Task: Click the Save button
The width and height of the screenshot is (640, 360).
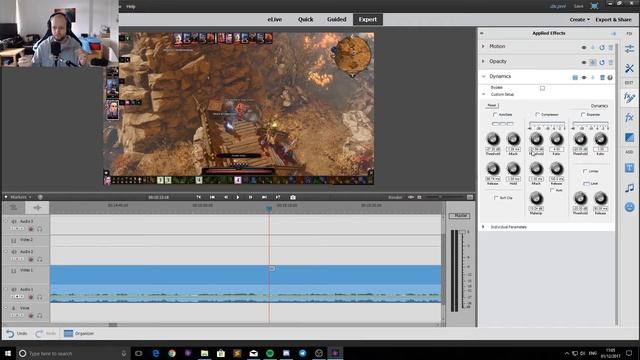Action: [x=578, y=6]
